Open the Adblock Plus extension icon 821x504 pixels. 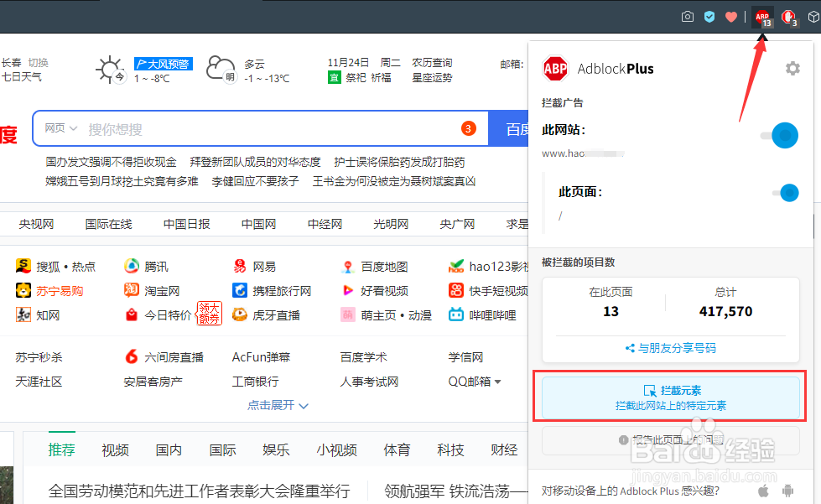coord(763,18)
